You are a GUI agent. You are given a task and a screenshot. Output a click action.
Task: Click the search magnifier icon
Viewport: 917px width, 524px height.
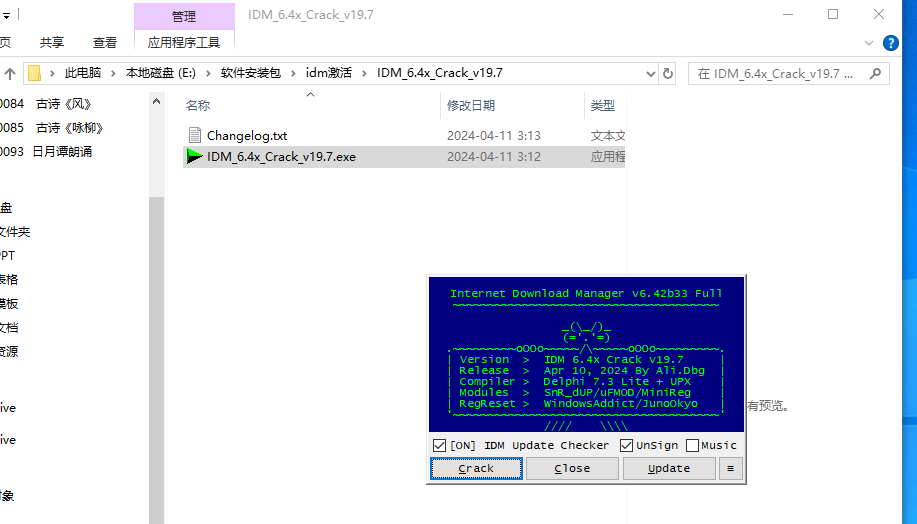(x=877, y=73)
